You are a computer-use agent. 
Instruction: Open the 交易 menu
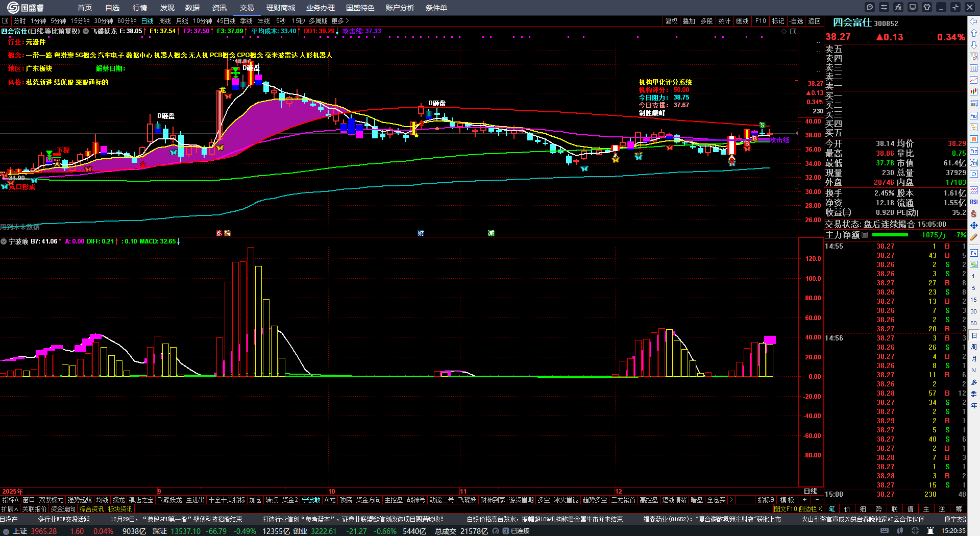tap(247, 8)
